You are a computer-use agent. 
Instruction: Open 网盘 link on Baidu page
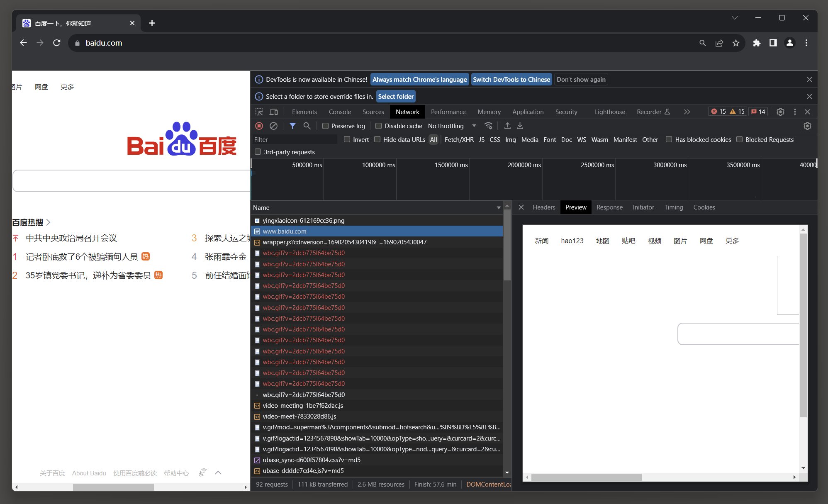tap(41, 87)
